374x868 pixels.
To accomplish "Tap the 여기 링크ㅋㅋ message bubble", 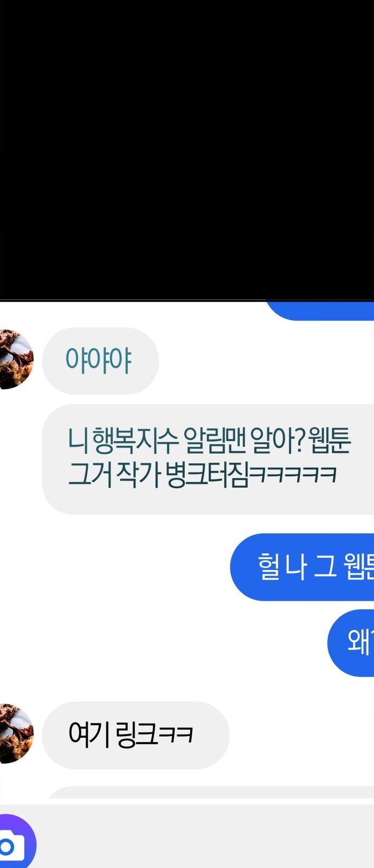I will [x=136, y=735].
